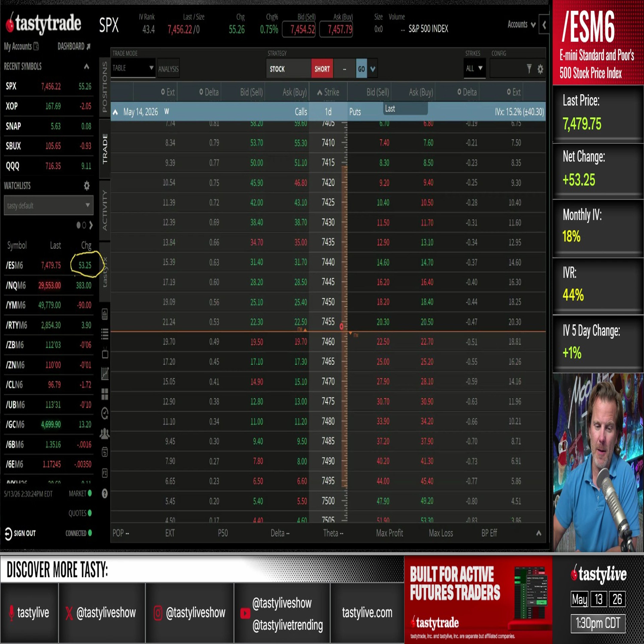644x644 pixels.
Task: Collapse the May 14, 2026 expiration
Action: (115, 112)
